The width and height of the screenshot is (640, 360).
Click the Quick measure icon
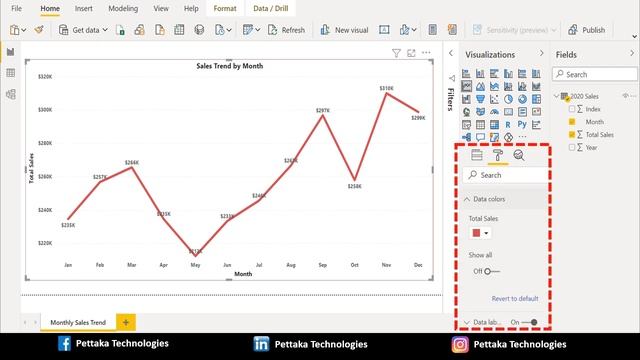[x=452, y=30]
